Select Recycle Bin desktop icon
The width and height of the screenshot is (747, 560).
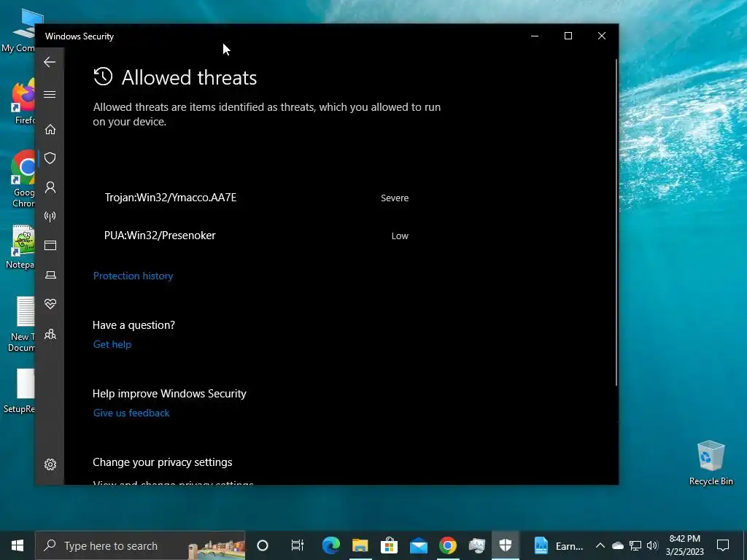click(x=711, y=462)
